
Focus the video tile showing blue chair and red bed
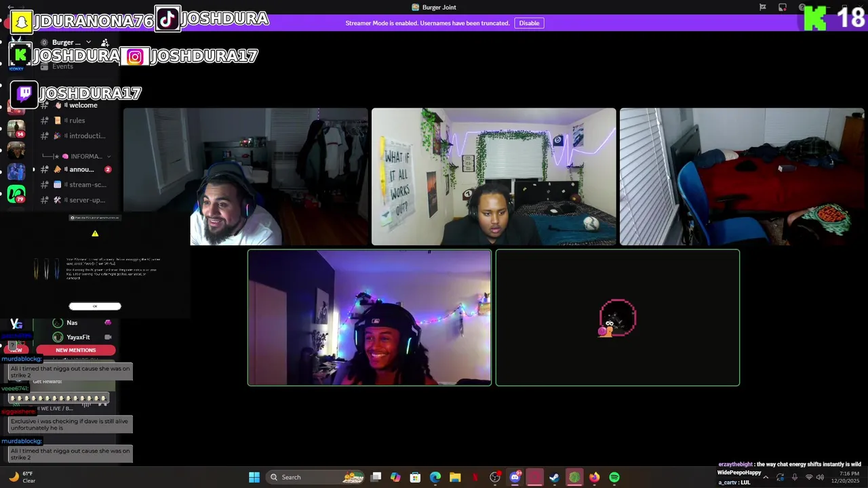click(742, 176)
